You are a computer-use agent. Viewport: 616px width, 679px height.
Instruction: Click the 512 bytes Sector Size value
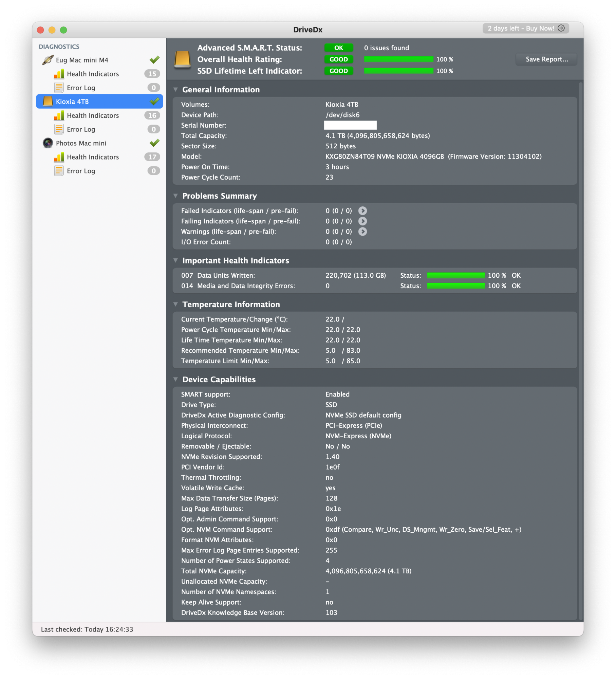[x=340, y=146]
